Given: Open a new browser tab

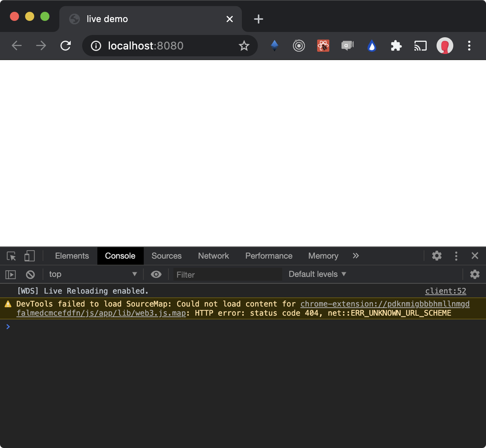Looking at the screenshot, I should (259, 19).
